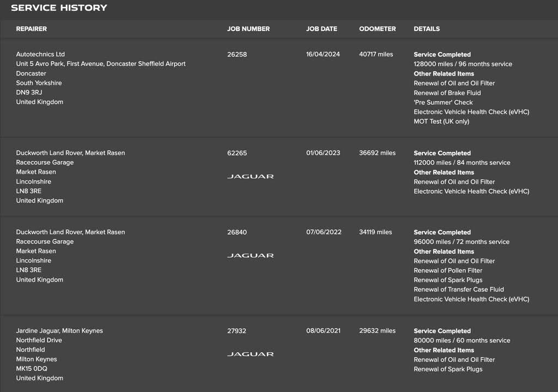Click job date 16/04/2024
This screenshot has width=558, height=392.
(x=323, y=54)
